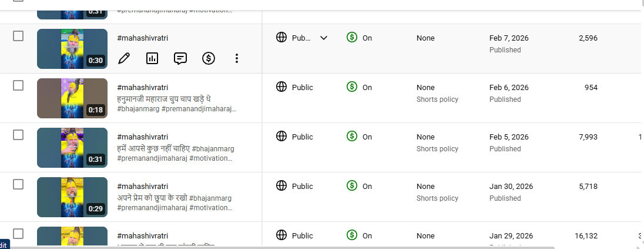Open thumbnail of the 0:30 video
The width and height of the screenshot is (644, 249).
[72, 49]
